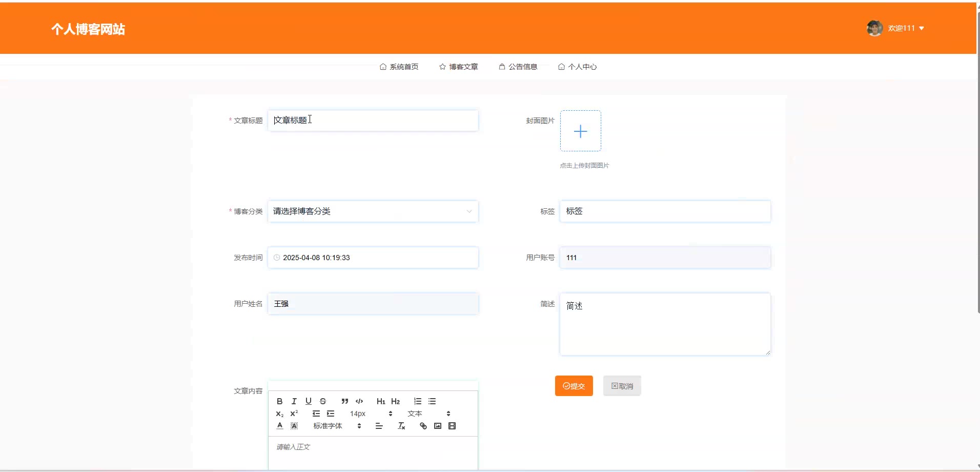Toggle italic text style

[x=294, y=401]
